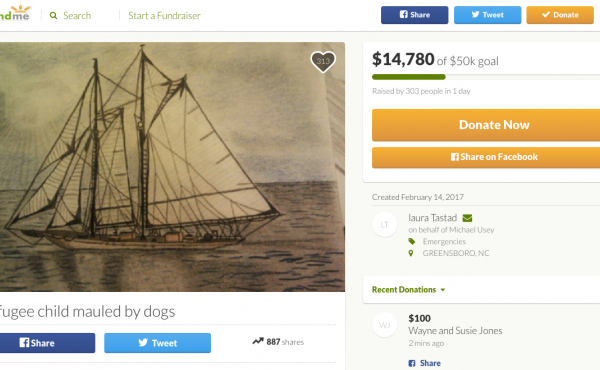600x370 pixels.
Task: Click the envelope icon next to laura Tastad
Action: point(467,218)
